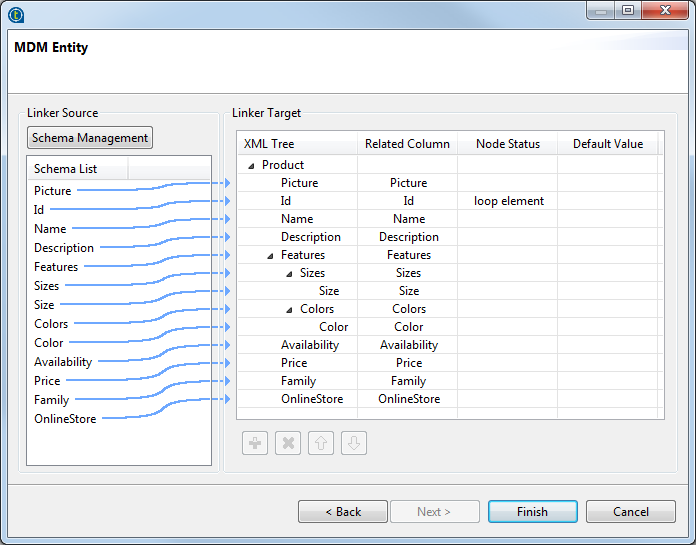The height and width of the screenshot is (545, 696).
Task: Open Schema Management
Action: point(90,138)
